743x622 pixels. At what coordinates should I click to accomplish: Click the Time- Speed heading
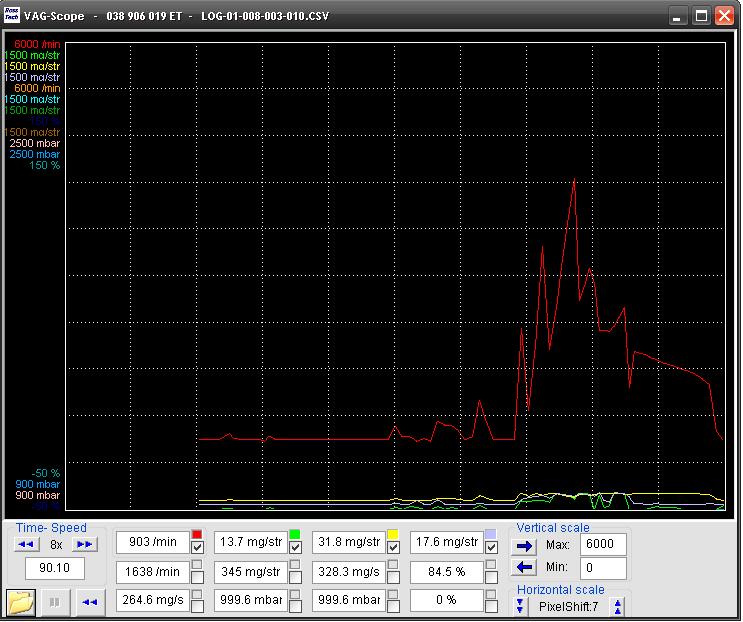coord(51,528)
